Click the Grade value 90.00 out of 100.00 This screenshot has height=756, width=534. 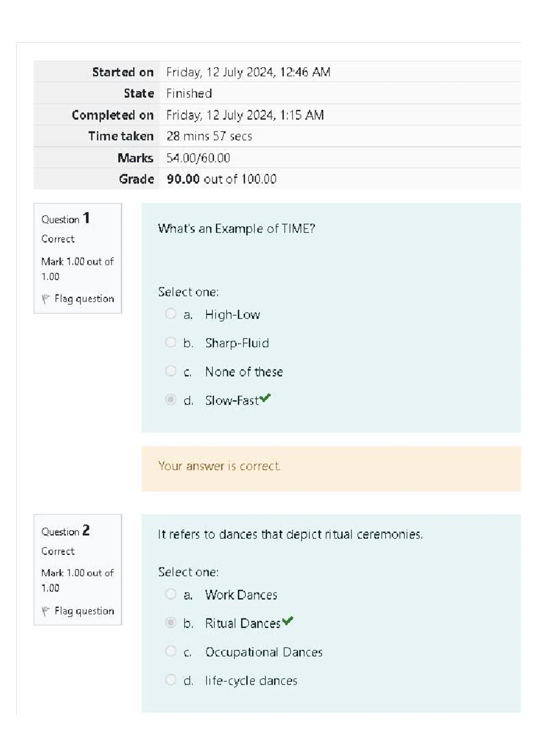[x=221, y=179]
